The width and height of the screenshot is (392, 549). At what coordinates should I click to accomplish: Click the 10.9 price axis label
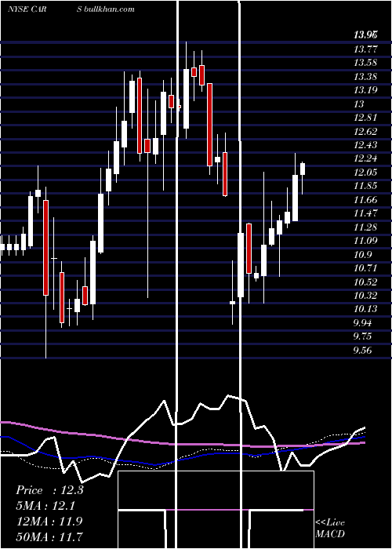pyautogui.click(x=362, y=255)
